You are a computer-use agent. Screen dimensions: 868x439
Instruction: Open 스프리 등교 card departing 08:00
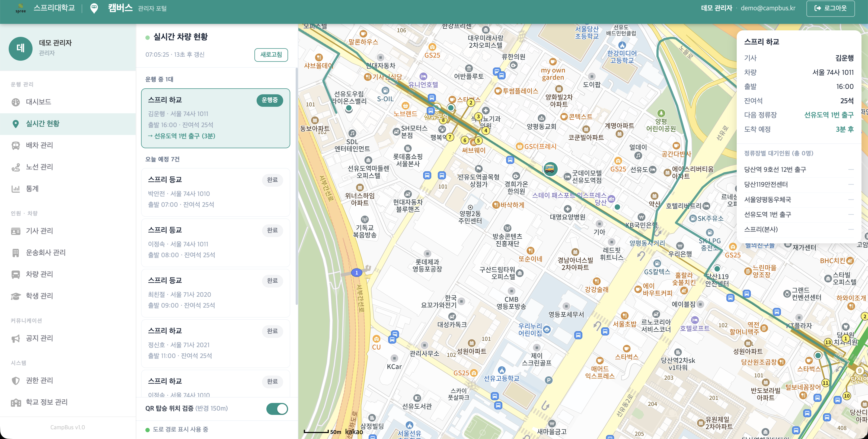pos(216,243)
